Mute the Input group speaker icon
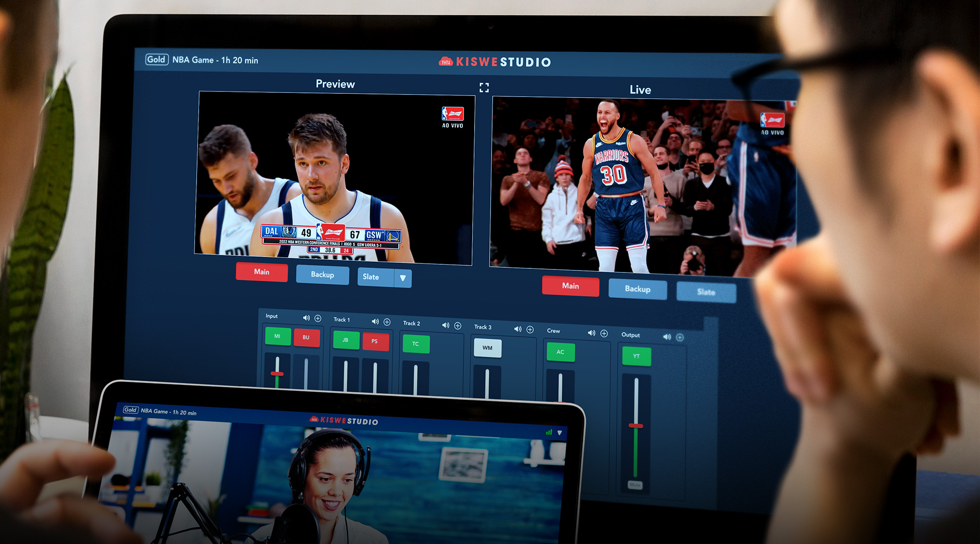Viewport: 980px width, 544px height. pos(306,318)
